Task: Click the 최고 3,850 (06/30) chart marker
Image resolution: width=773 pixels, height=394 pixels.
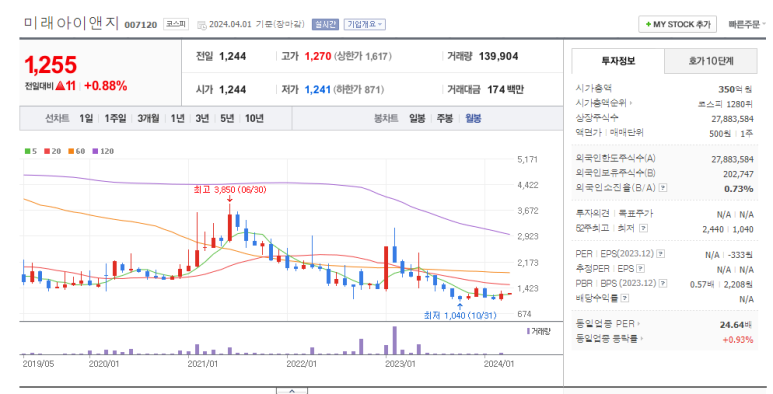Action: (x=230, y=190)
